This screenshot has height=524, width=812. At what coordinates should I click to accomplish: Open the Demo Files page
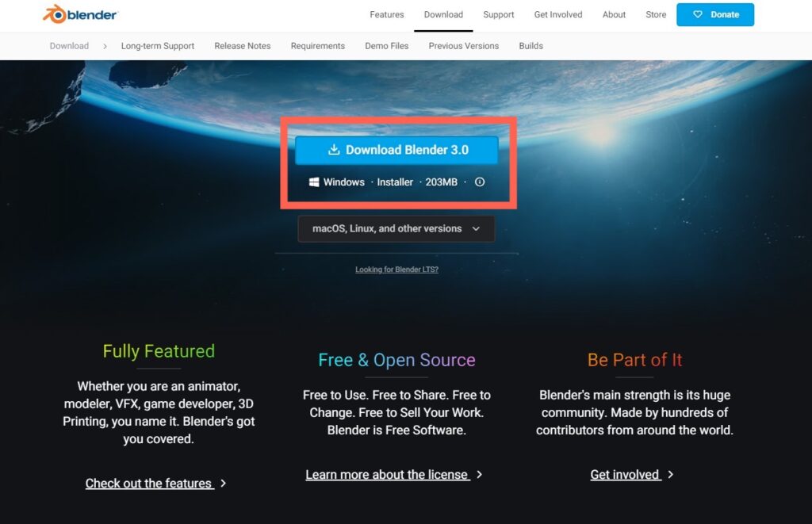386,46
